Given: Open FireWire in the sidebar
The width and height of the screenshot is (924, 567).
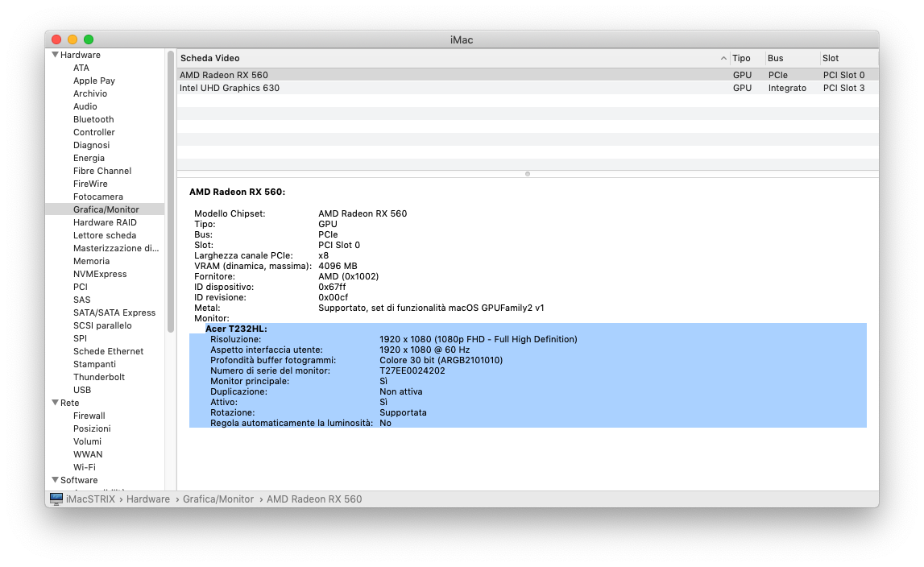Looking at the screenshot, I should [x=91, y=184].
